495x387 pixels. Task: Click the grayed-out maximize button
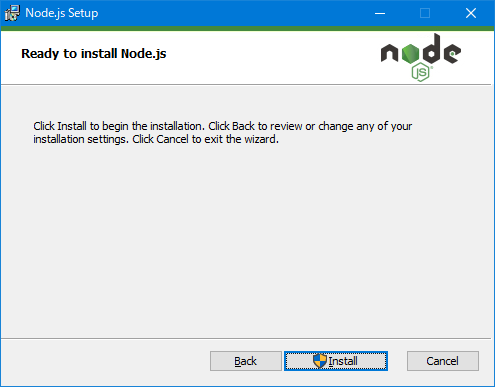pos(425,13)
